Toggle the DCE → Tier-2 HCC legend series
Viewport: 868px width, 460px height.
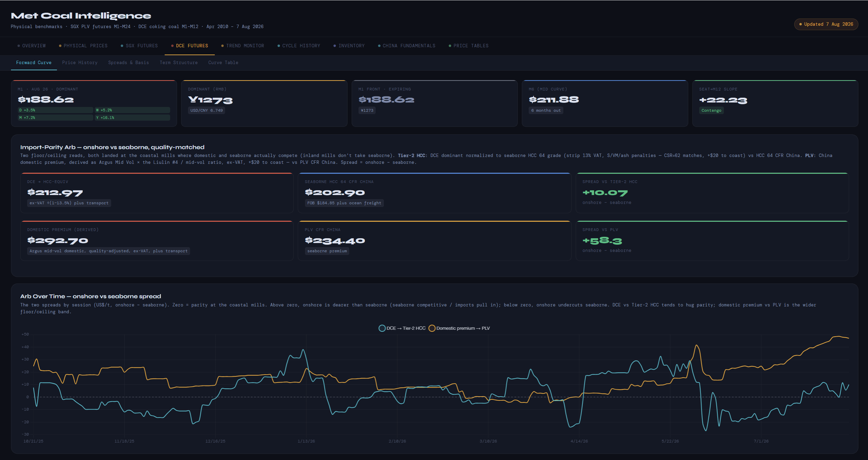point(402,328)
